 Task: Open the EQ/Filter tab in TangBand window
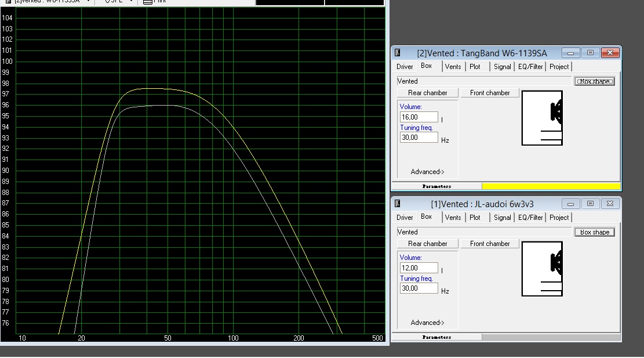[530, 67]
